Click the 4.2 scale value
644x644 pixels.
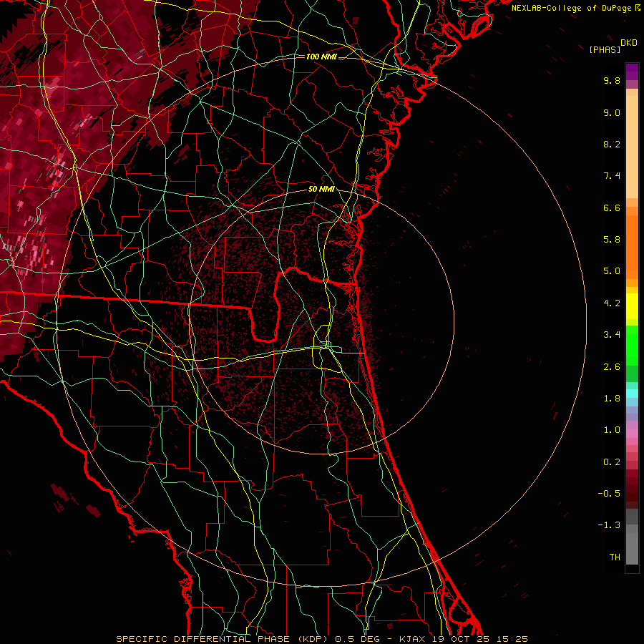[x=612, y=303]
